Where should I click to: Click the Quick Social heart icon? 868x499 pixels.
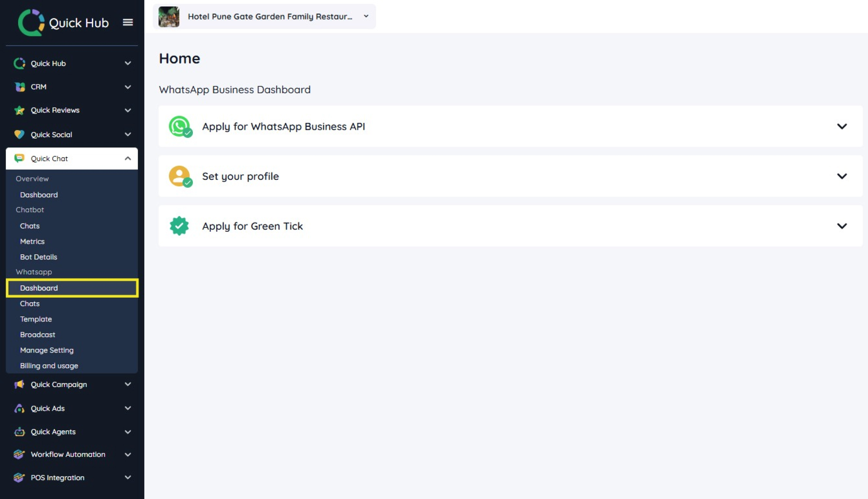[x=20, y=134]
